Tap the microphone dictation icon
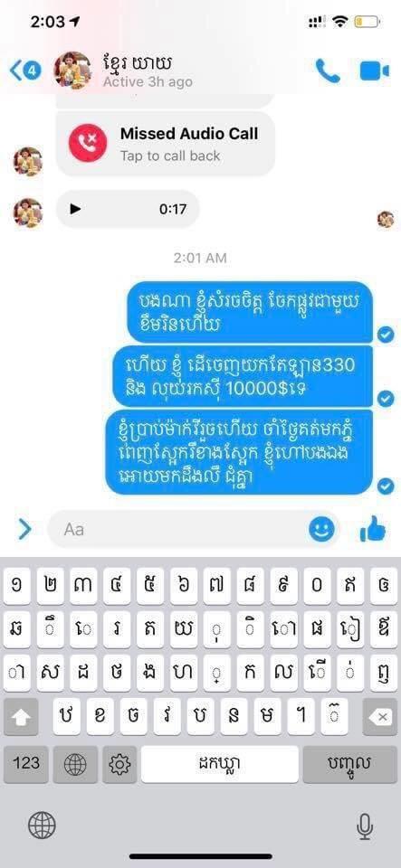 coord(365,827)
